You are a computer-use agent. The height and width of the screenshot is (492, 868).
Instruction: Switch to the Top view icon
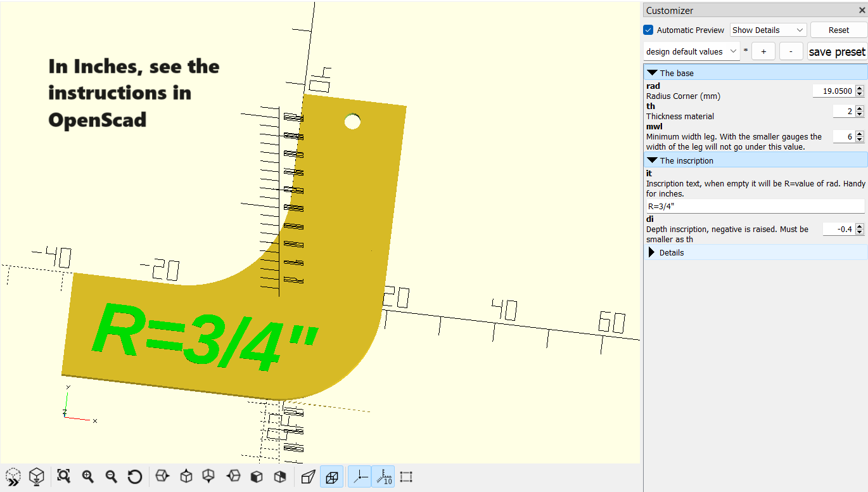186,476
